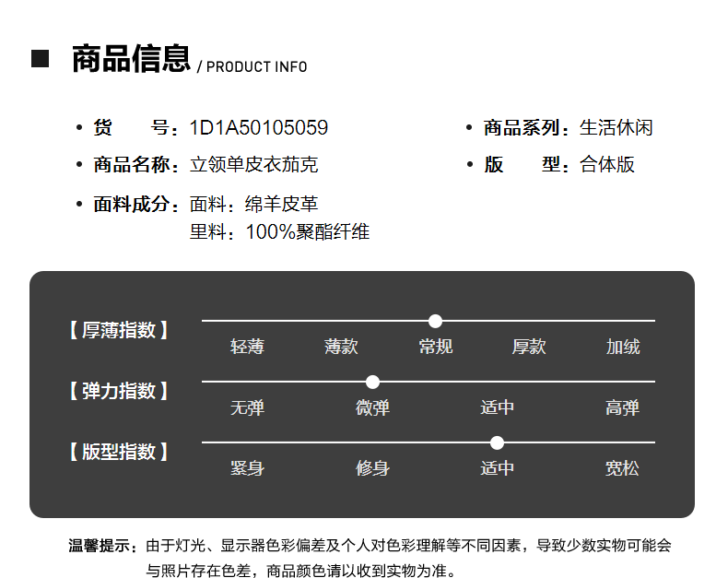Click the 【厚薄指数】 heading
The width and height of the screenshot is (728, 578).
(118, 330)
